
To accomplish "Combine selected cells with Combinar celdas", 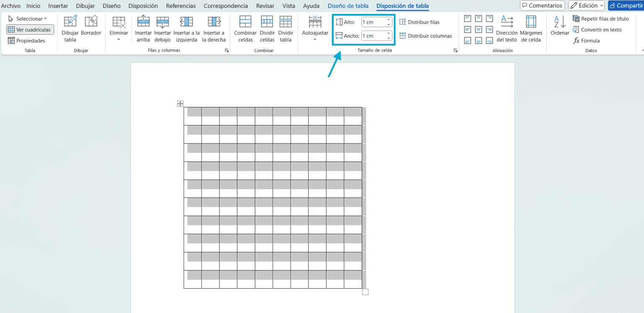I will click(245, 29).
